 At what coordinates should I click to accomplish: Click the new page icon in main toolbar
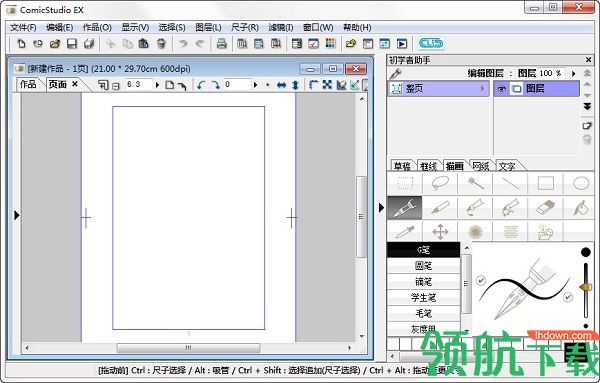pyautogui.click(x=21, y=44)
